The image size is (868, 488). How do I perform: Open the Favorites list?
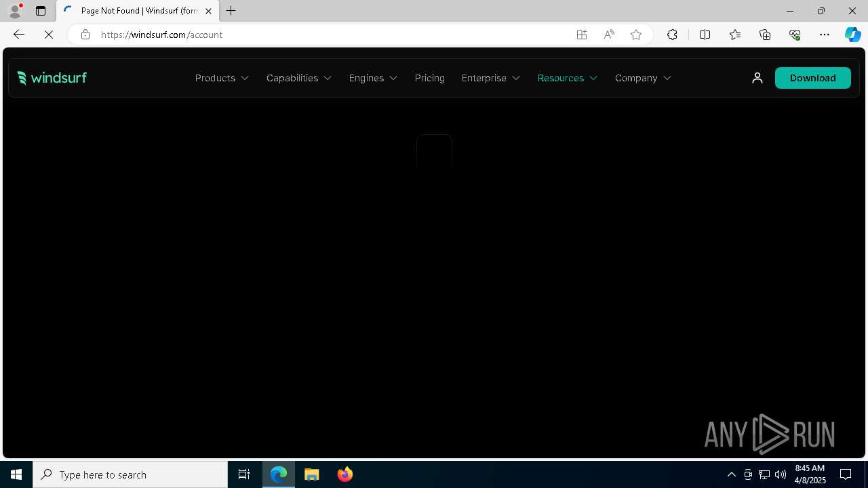tap(735, 35)
